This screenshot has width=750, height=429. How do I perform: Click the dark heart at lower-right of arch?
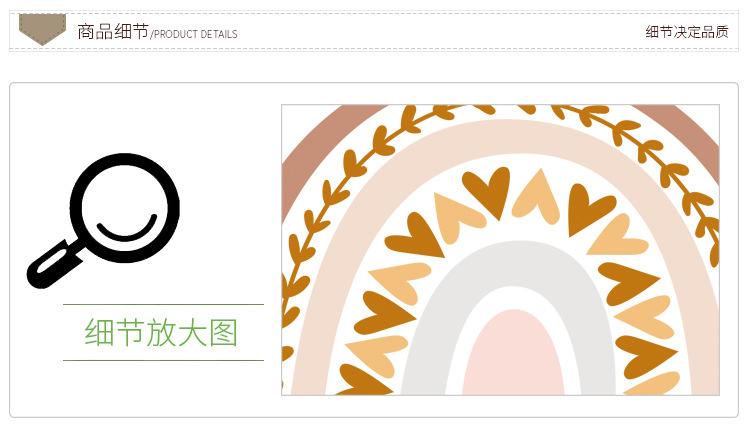click(x=646, y=357)
